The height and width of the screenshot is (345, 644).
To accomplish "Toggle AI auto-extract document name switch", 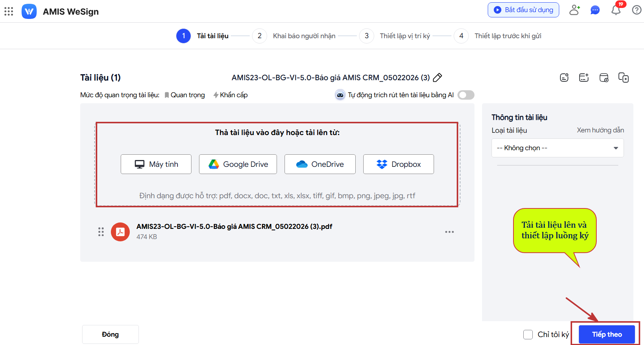I will pos(466,95).
